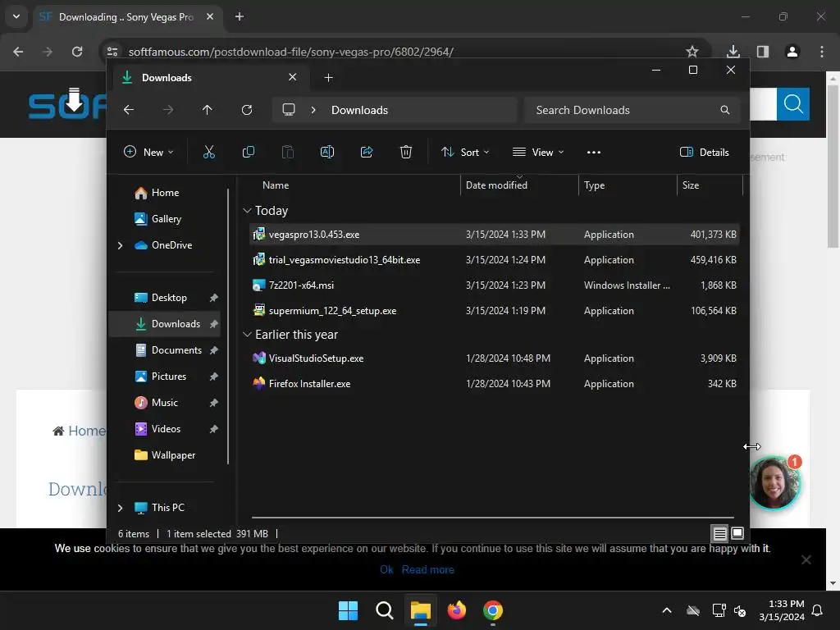Expand OneDrive in navigation pane
Screen dimensions: 840x630
click(120, 245)
